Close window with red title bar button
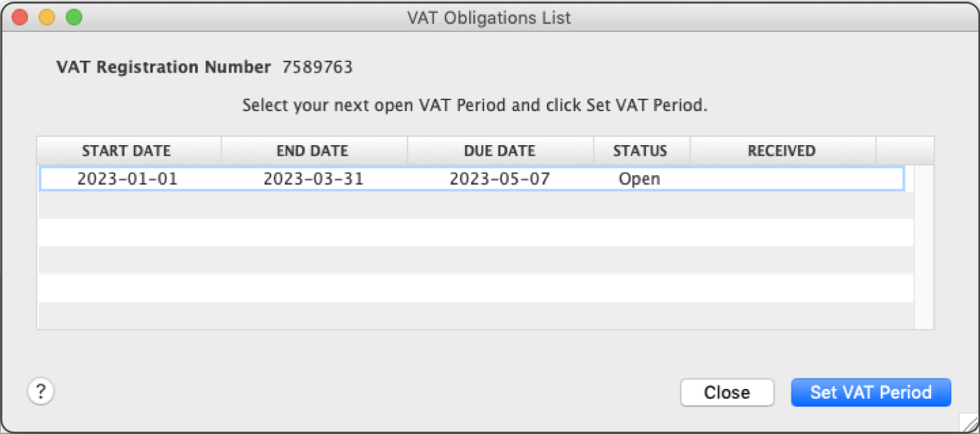The image size is (980, 434). coord(20,17)
